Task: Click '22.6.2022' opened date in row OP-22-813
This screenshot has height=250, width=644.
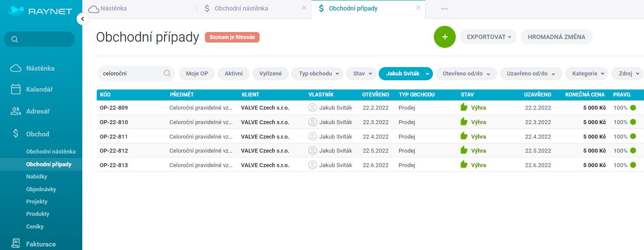Action: click(376, 165)
